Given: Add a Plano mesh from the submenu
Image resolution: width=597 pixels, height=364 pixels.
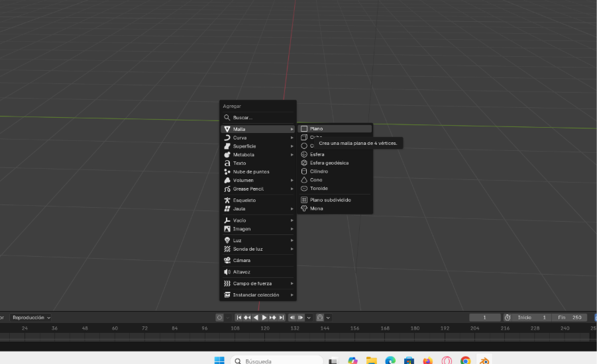Looking at the screenshot, I should pyautogui.click(x=317, y=128).
